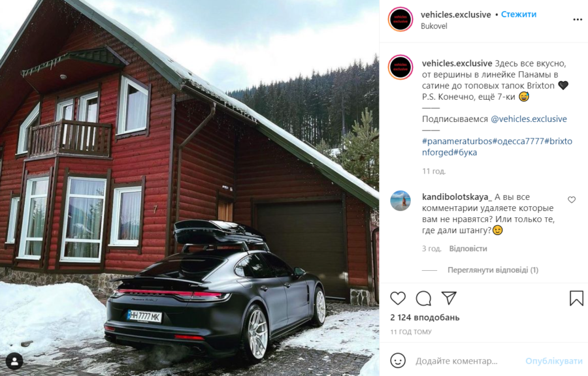
Task: Open the caption avatar of vehicles.exclusive
Action: [x=400, y=67]
